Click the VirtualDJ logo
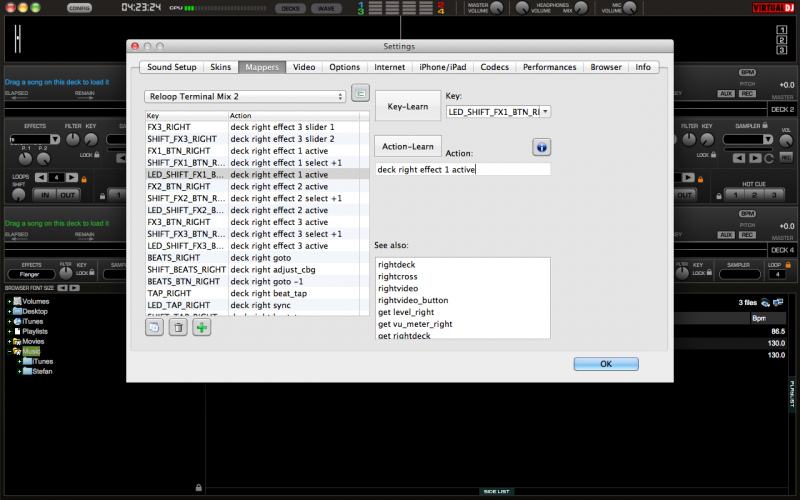This screenshot has width=800, height=500. coord(775,8)
